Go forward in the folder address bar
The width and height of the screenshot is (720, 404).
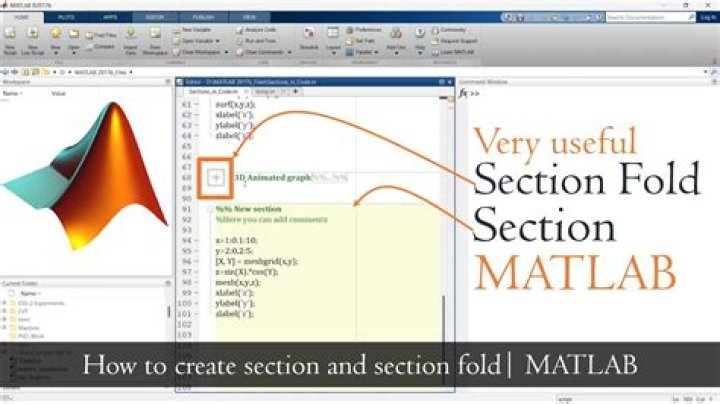click(x=15, y=72)
